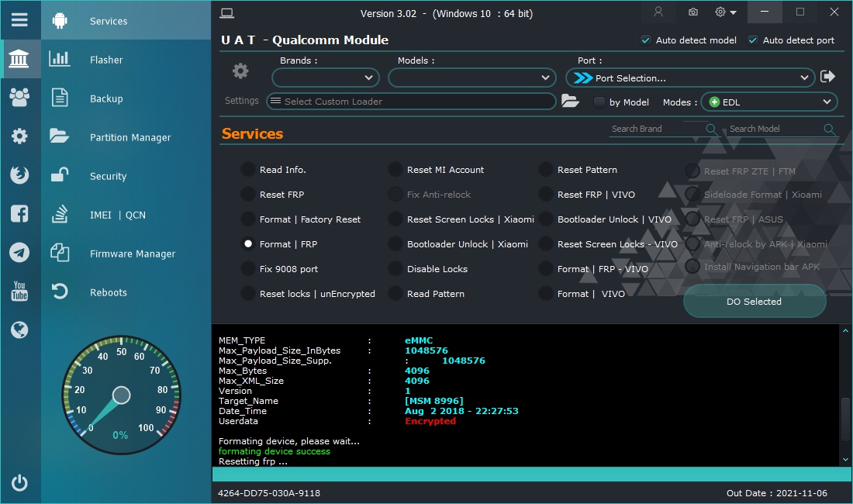Select Reset Pattern radio option
Viewport: 853px width, 504px height.
coord(546,170)
